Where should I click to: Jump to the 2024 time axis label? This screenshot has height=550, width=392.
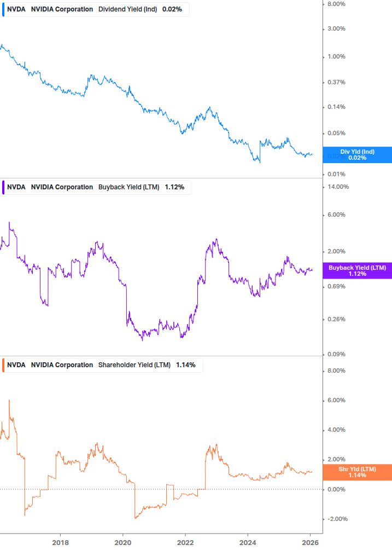[248, 542]
